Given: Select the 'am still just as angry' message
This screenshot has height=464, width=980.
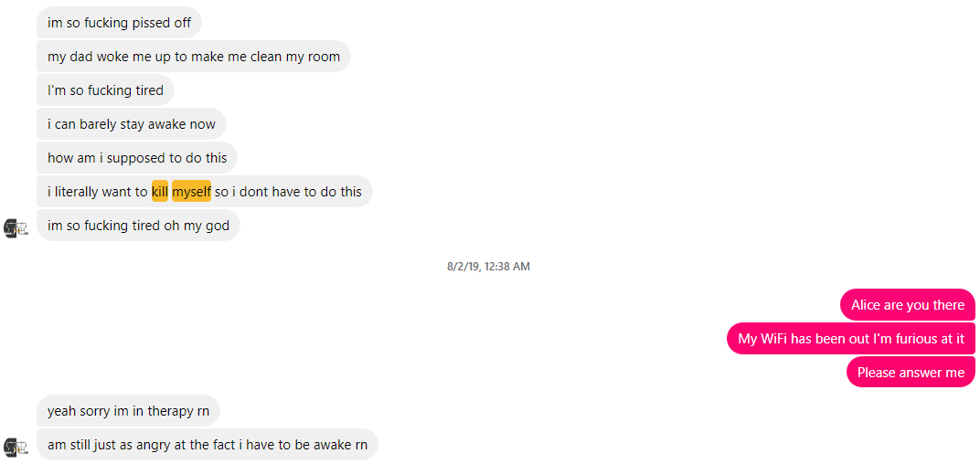Looking at the screenshot, I should tap(208, 445).
